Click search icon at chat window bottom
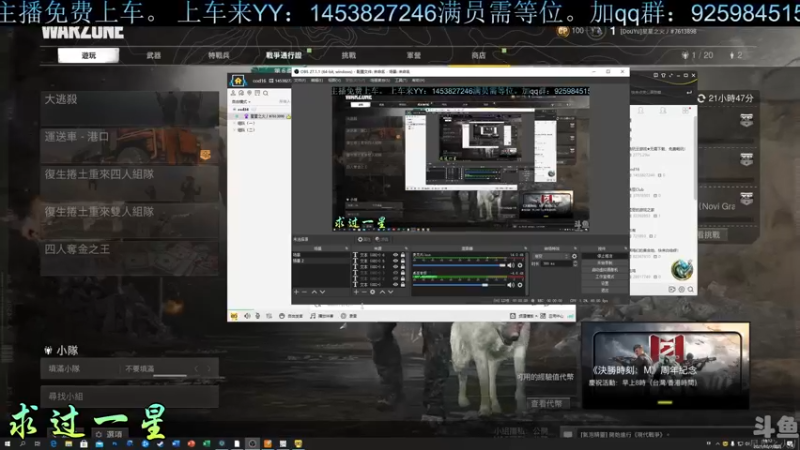The height and width of the screenshot is (450, 800). click(691, 289)
